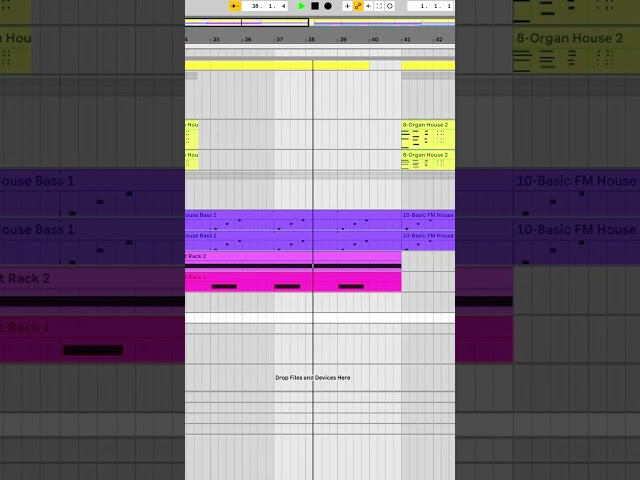Select the yellow clip starting at bar 41
This screenshot has width=640, height=480.
click(x=428, y=65)
